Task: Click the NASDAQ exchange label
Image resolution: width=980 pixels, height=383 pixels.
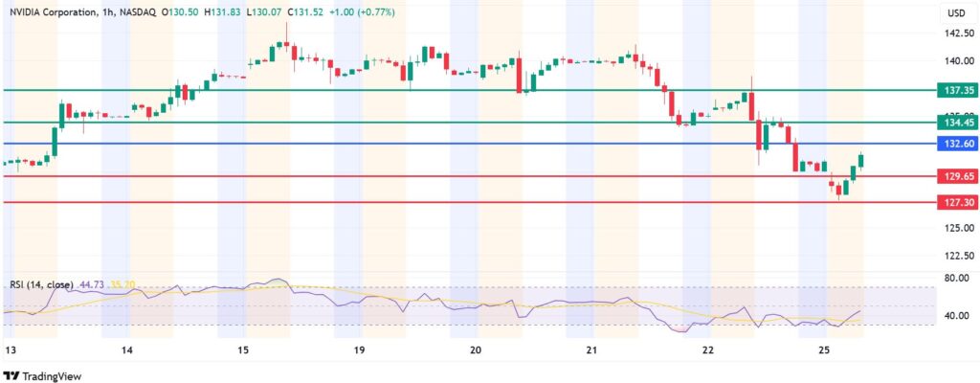Action: [145, 11]
